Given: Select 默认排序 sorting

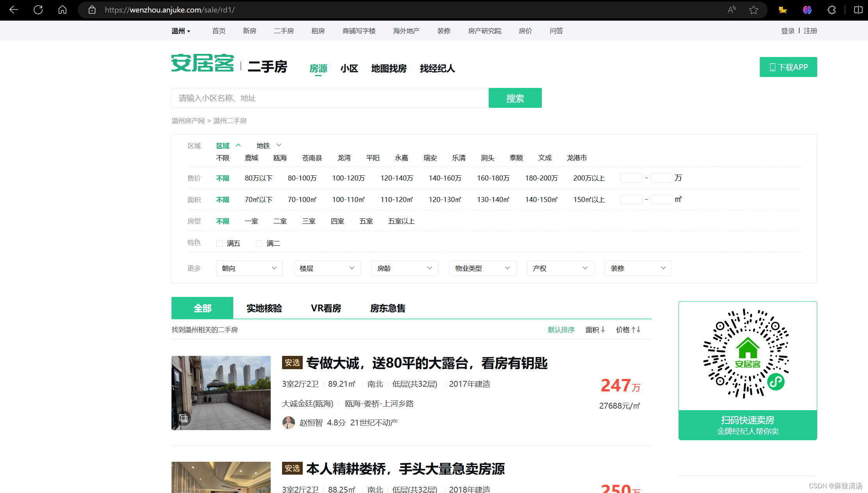Looking at the screenshot, I should [561, 330].
